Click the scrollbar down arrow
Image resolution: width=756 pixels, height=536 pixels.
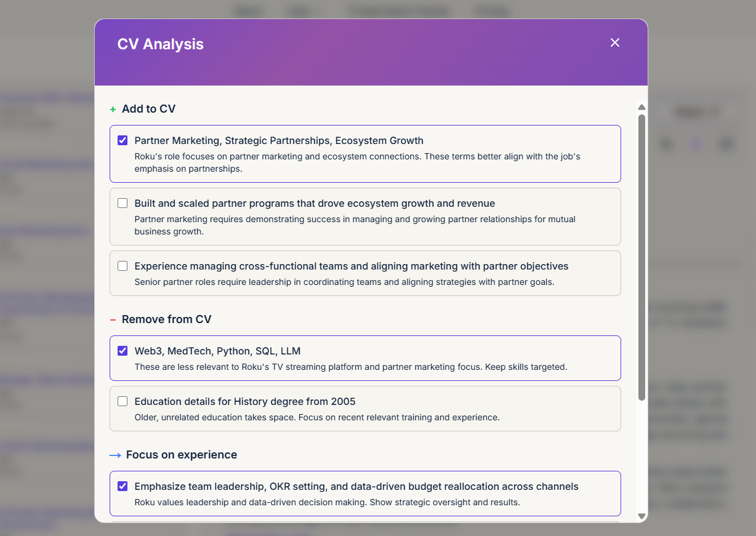point(641,516)
